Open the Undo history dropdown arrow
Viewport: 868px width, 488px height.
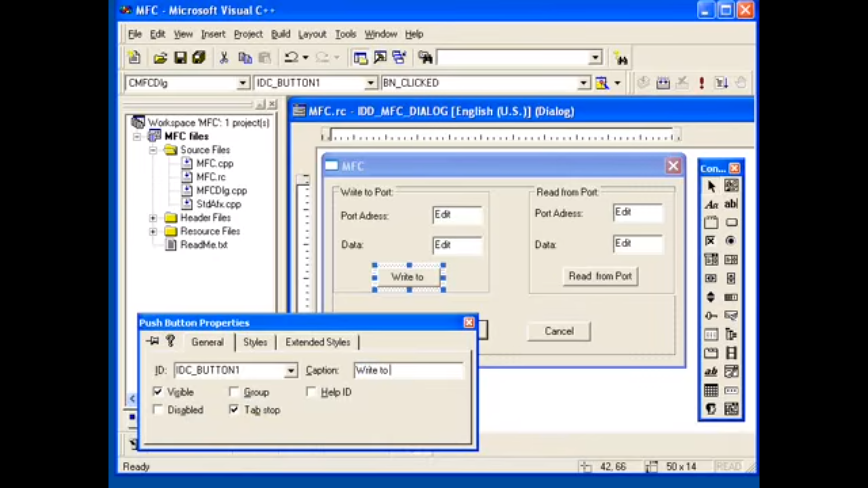[306, 58]
